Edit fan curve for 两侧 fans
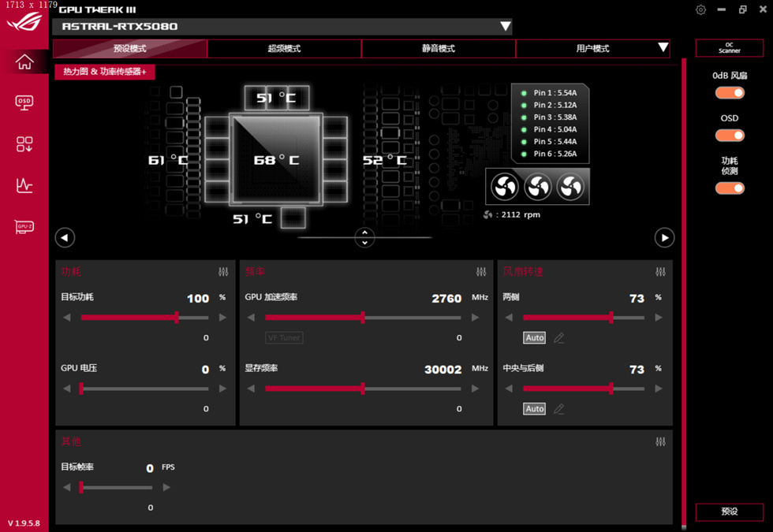 point(558,338)
